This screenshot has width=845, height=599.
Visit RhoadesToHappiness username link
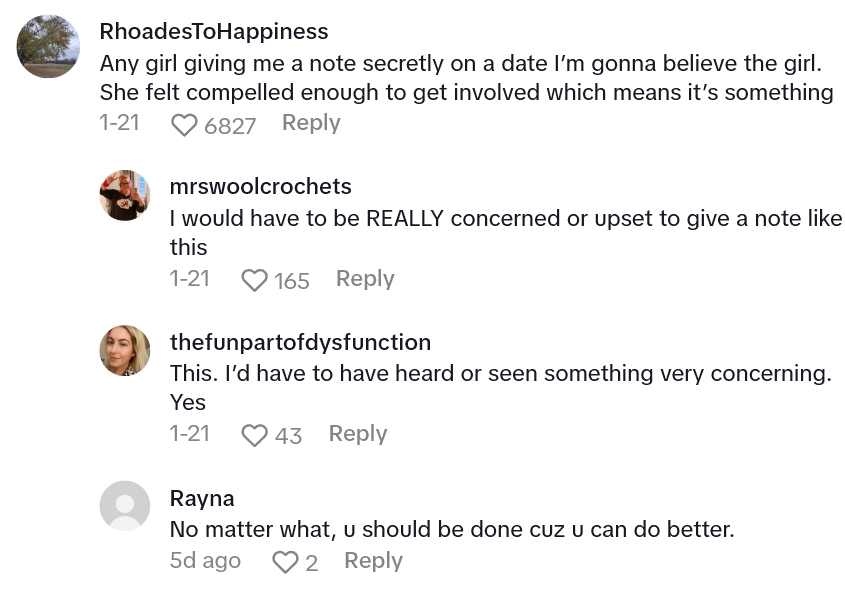pyautogui.click(x=214, y=32)
